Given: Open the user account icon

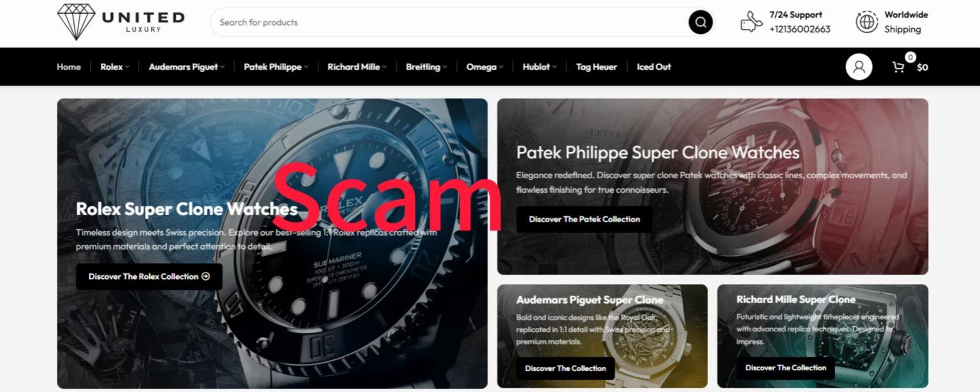Looking at the screenshot, I should pyautogui.click(x=859, y=67).
